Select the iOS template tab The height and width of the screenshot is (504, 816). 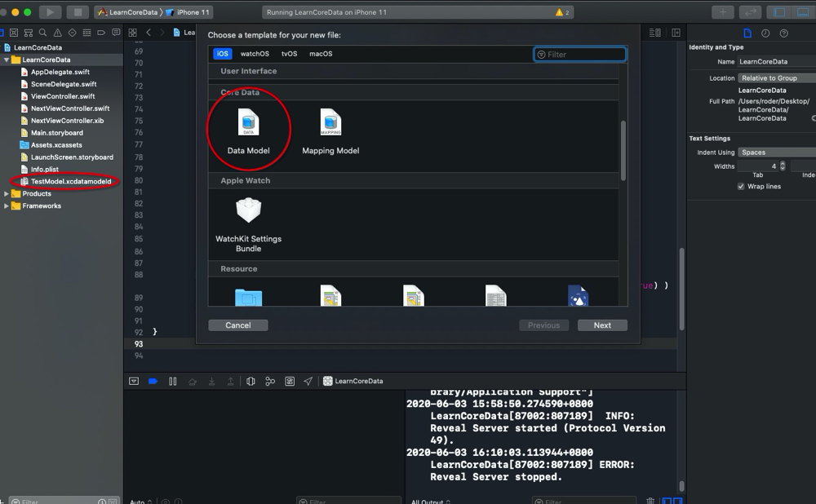coord(222,54)
